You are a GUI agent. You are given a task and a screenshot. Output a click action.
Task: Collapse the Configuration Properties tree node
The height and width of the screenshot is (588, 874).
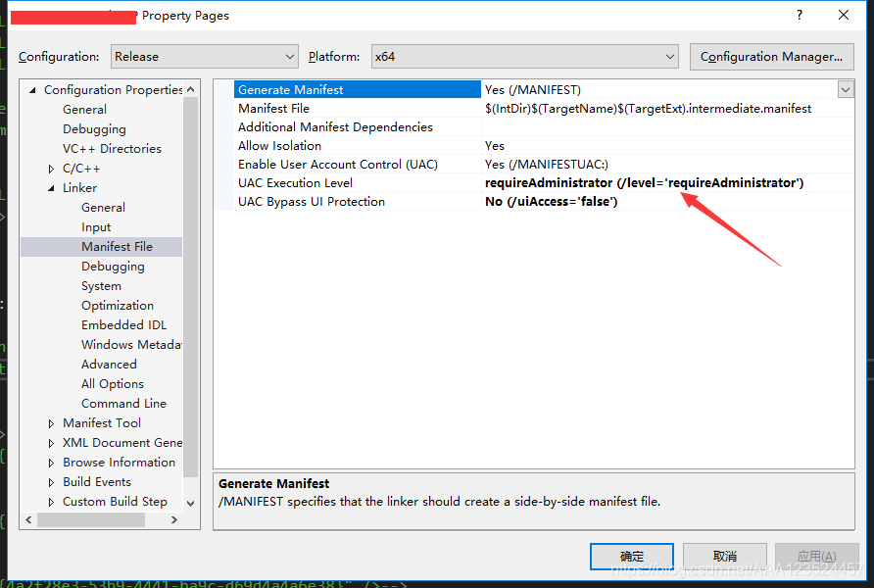pyautogui.click(x=32, y=90)
